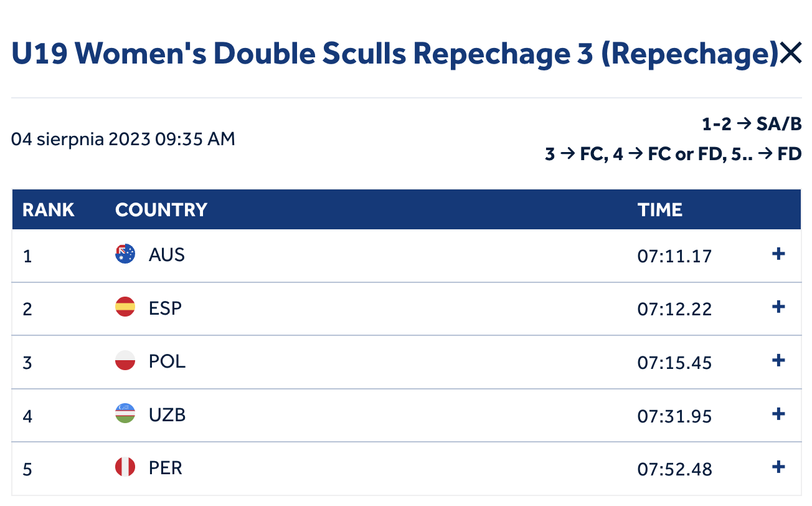Expand the POL crew details
The image size is (812, 506).
click(778, 361)
